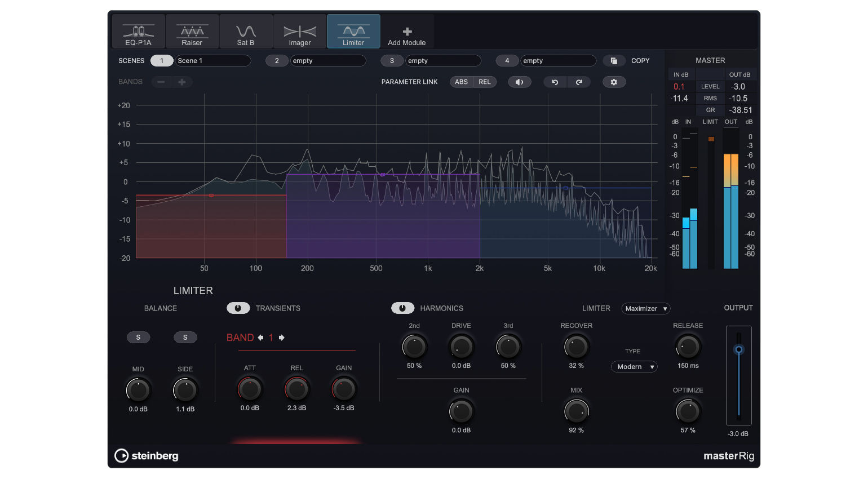
Task: Open the Maximizer limiter dropdown
Action: (x=645, y=309)
